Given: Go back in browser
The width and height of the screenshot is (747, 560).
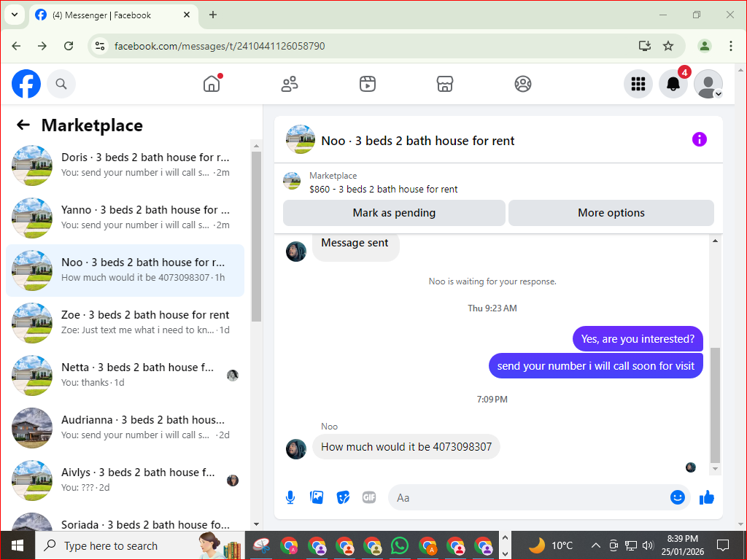Looking at the screenshot, I should (16, 46).
